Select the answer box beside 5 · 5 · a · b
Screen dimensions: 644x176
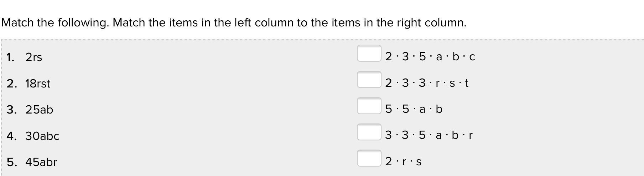369,106
